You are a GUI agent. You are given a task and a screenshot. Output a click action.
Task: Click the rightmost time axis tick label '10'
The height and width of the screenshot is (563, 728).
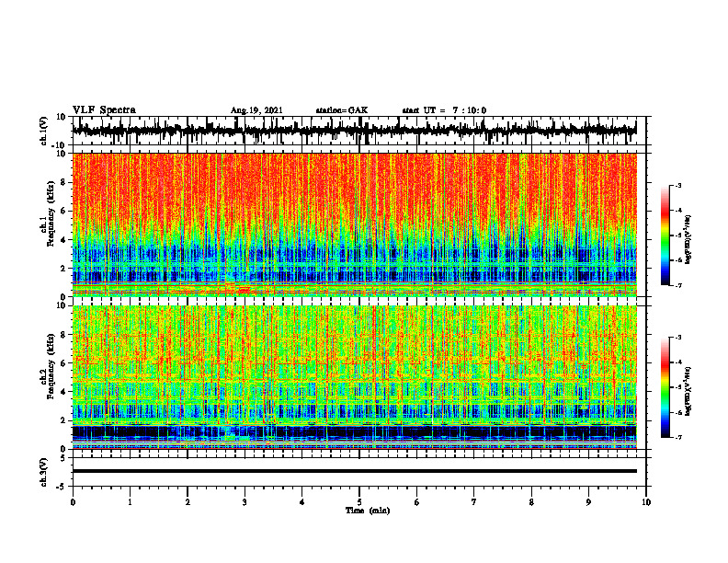coord(646,502)
